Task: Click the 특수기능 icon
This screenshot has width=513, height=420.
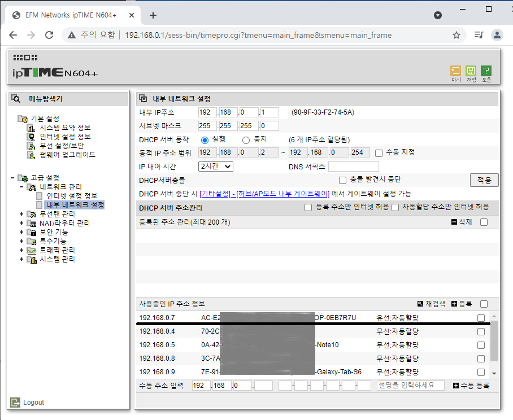Action: pos(32,242)
